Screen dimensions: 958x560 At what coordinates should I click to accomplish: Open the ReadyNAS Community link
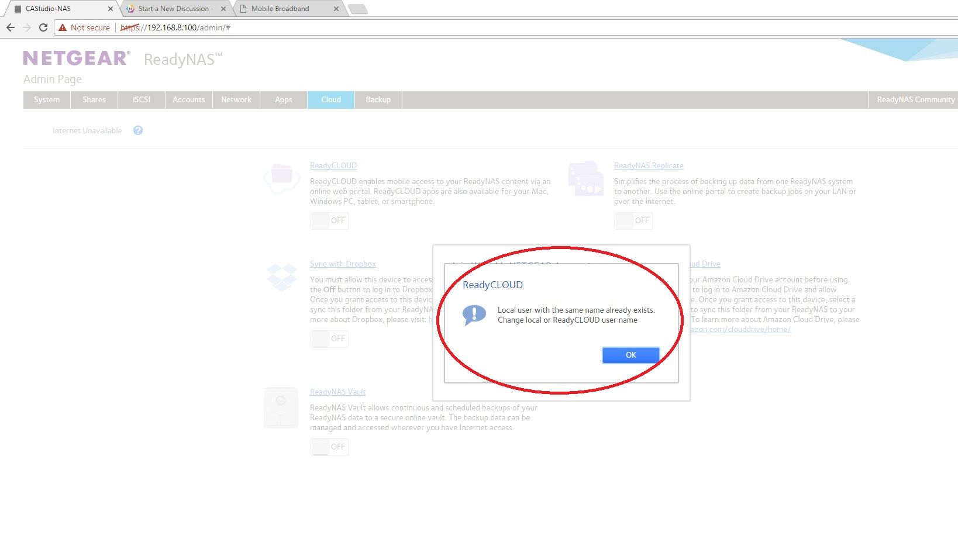coord(915,100)
